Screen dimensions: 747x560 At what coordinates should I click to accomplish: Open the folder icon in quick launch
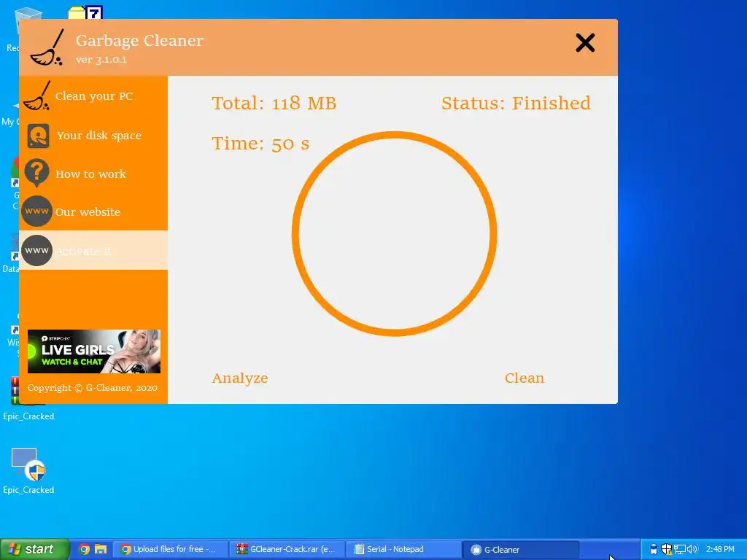[x=101, y=549]
